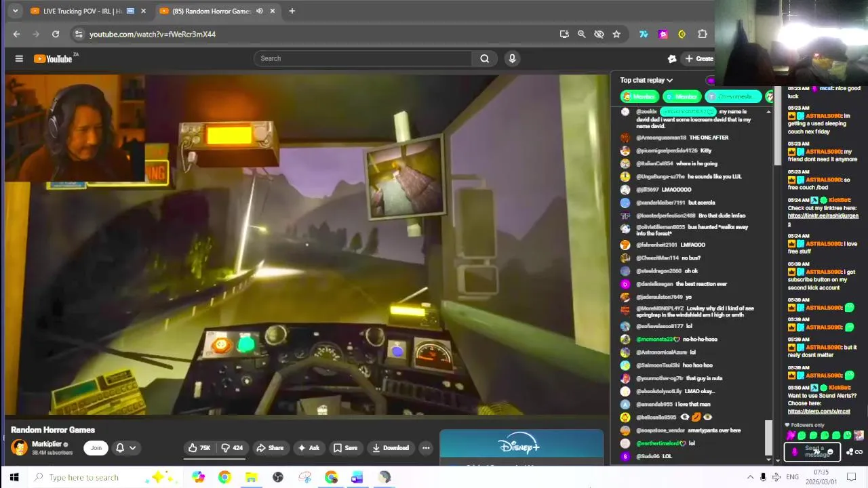Close the LIVE Trucking POV tab
868x488 pixels.
coord(143,11)
